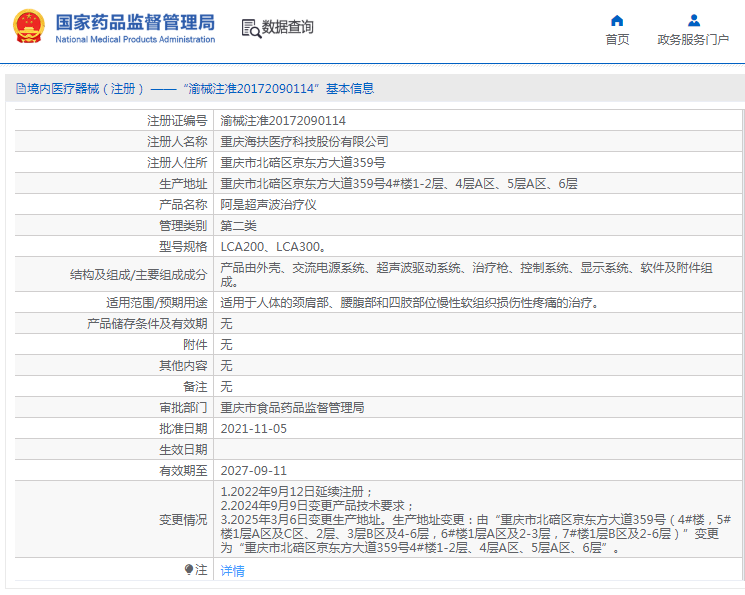Click registrant name 重庆海扶医疗科技股份有限公司

click(x=304, y=142)
